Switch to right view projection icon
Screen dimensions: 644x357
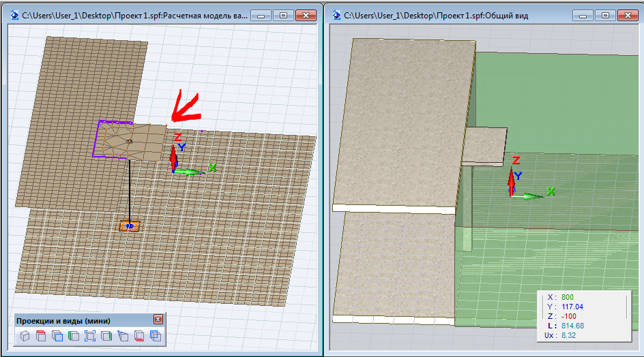pos(106,336)
